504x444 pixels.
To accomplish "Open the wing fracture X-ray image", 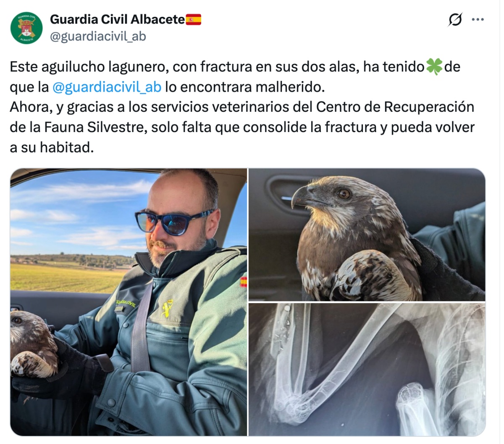I will pos(367,369).
